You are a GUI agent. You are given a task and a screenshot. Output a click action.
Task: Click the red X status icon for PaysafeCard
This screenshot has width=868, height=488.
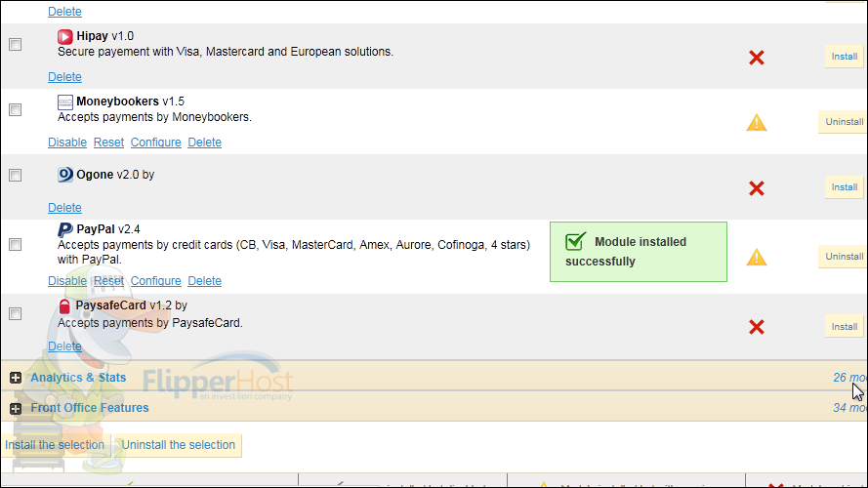pos(756,327)
